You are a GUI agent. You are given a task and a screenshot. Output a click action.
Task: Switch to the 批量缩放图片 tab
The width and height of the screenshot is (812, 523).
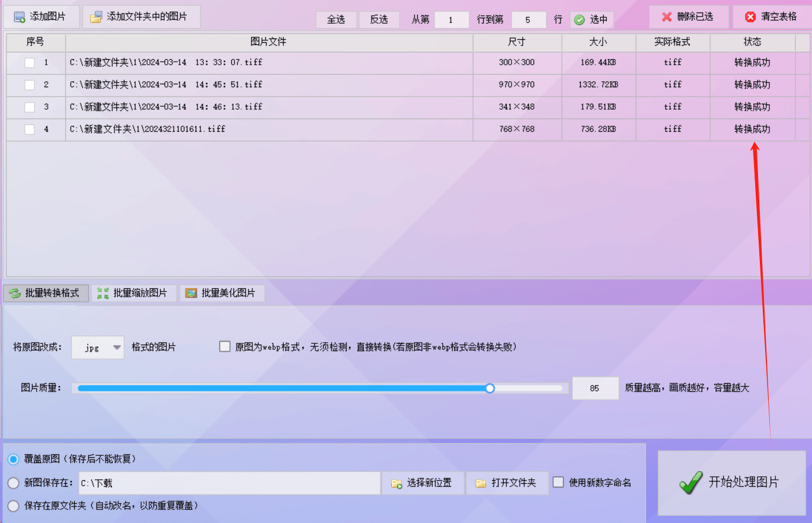(135, 292)
